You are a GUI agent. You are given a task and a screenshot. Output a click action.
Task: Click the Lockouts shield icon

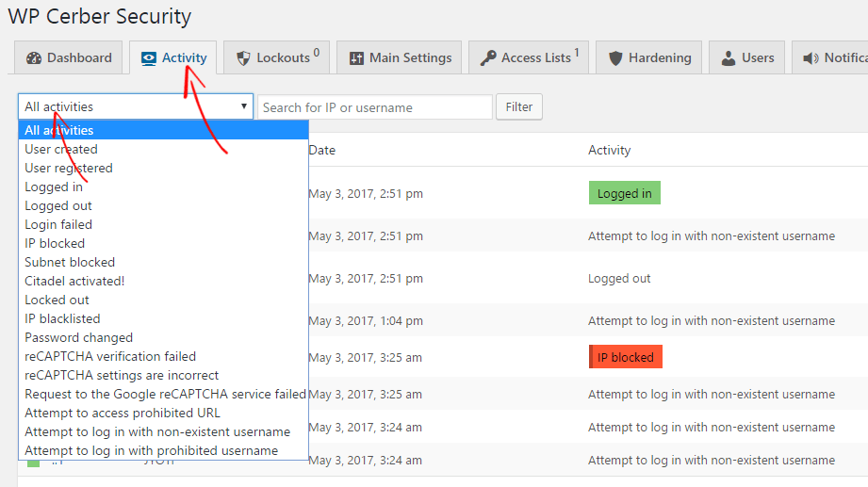click(x=243, y=58)
